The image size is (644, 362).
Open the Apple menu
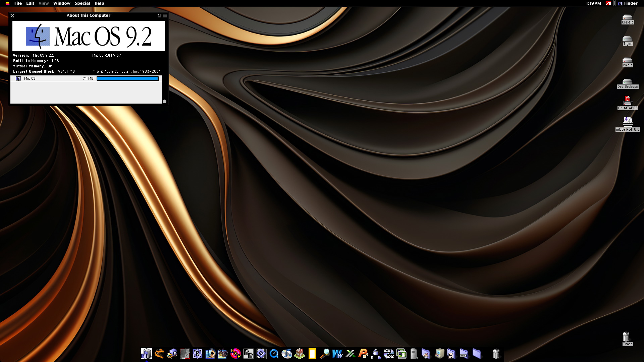coord(7,3)
